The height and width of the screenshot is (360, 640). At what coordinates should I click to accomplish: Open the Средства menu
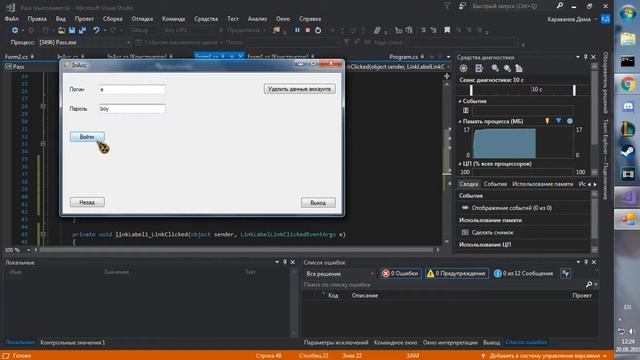(x=206, y=19)
